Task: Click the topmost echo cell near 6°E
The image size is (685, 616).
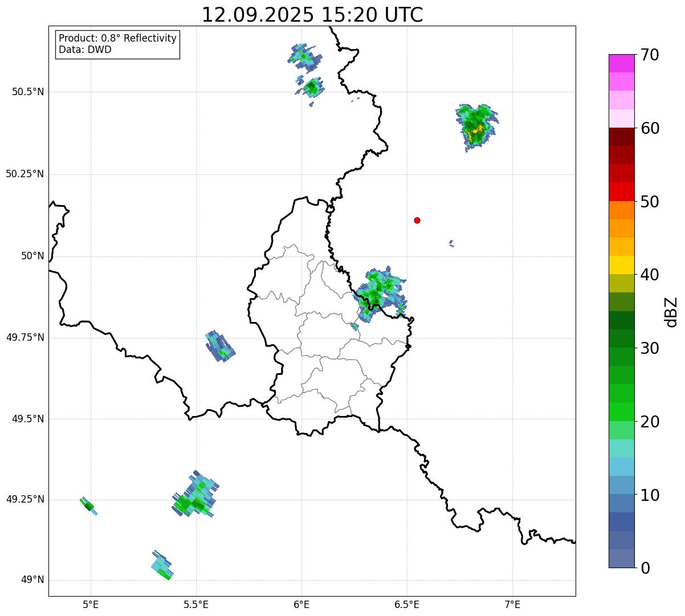Action: pyautogui.click(x=305, y=58)
